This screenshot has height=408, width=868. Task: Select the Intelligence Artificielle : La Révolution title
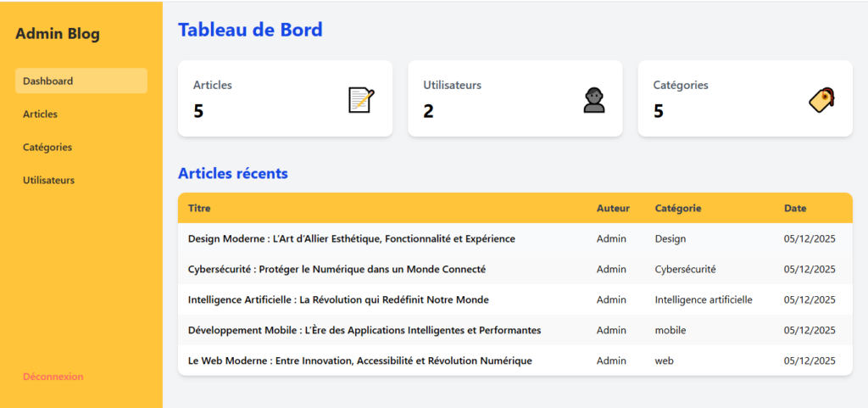click(338, 299)
